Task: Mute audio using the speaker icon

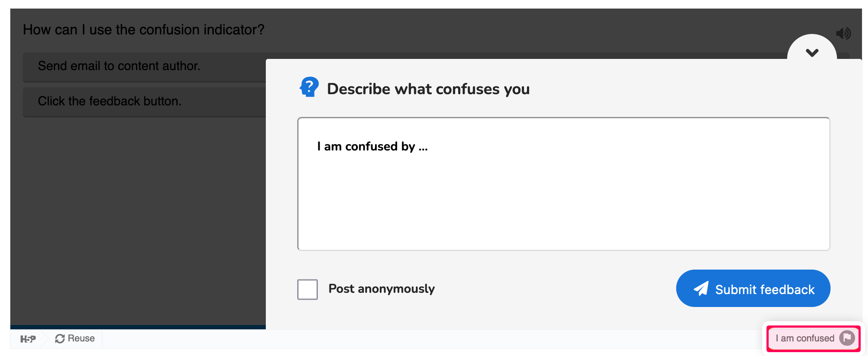Action: coord(843,33)
